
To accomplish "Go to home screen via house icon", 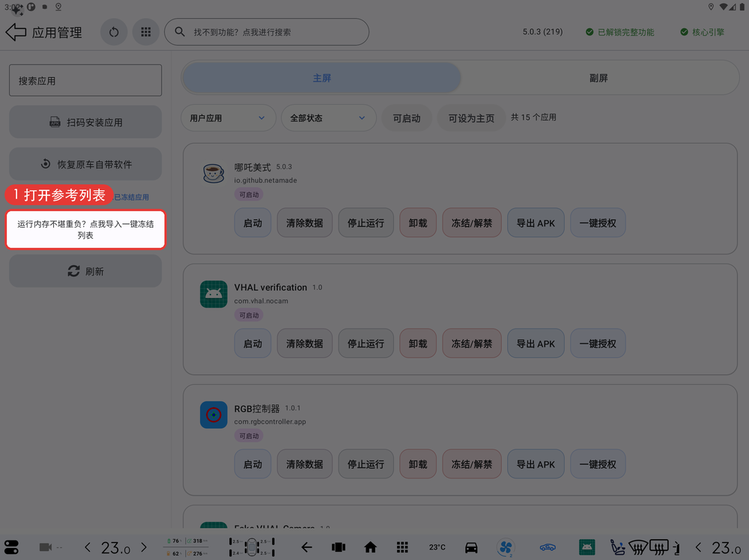I will click(370, 547).
